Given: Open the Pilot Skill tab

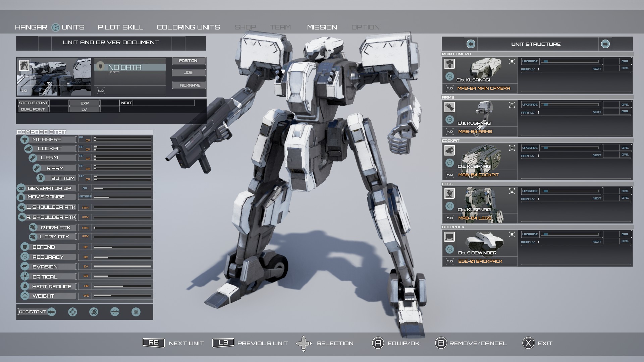Looking at the screenshot, I should coord(120,27).
